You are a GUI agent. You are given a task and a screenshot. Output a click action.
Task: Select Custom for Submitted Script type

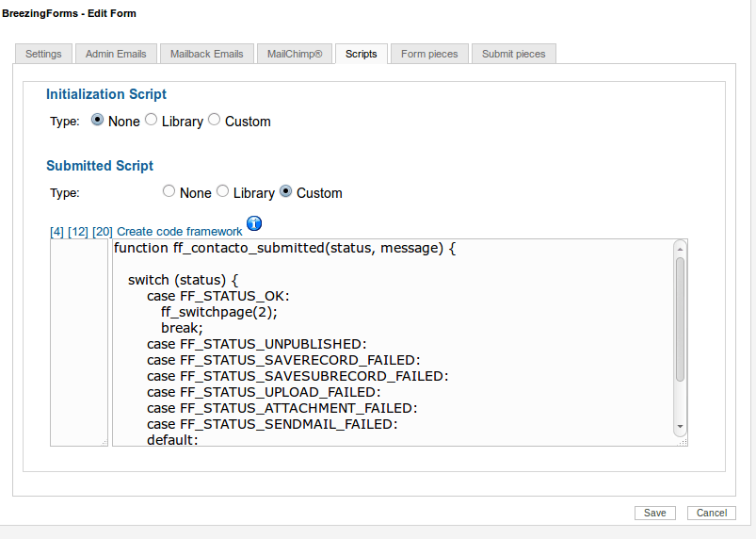[286, 191]
